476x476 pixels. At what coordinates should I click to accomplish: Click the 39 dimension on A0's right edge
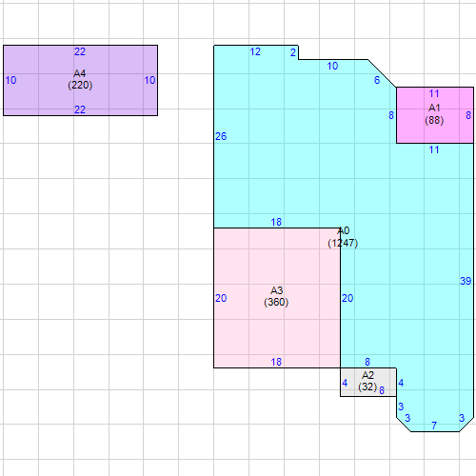tap(466, 281)
